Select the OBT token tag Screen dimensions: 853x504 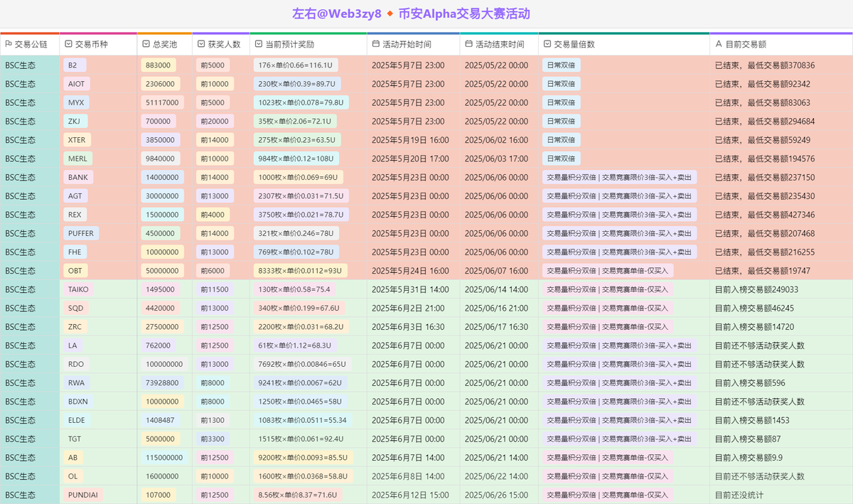tap(75, 271)
